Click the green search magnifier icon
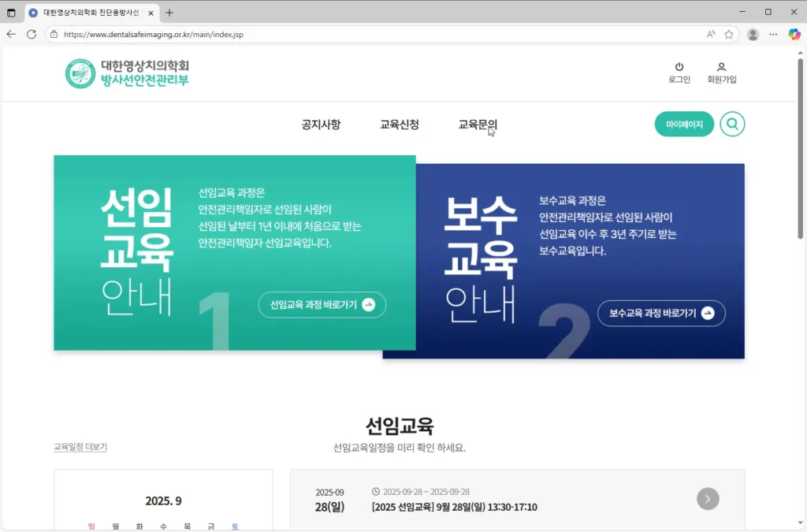Image resolution: width=807 pixels, height=532 pixels. coord(732,124)
